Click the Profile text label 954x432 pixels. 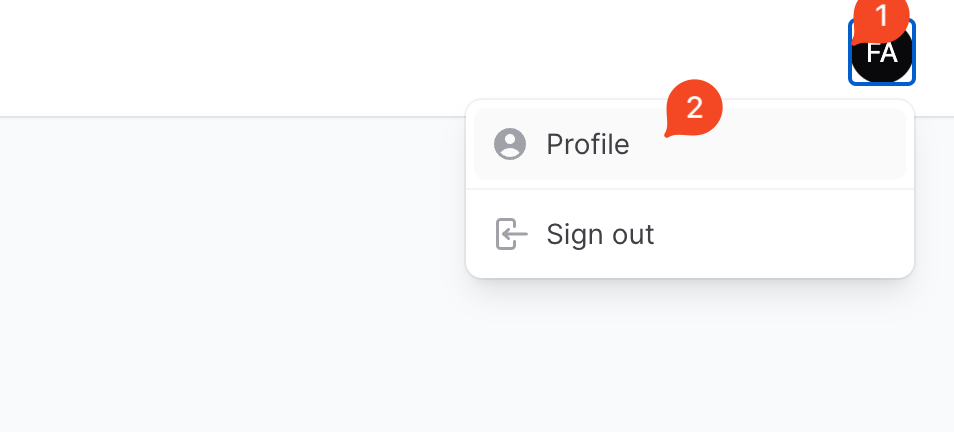[x=587, y=145]
